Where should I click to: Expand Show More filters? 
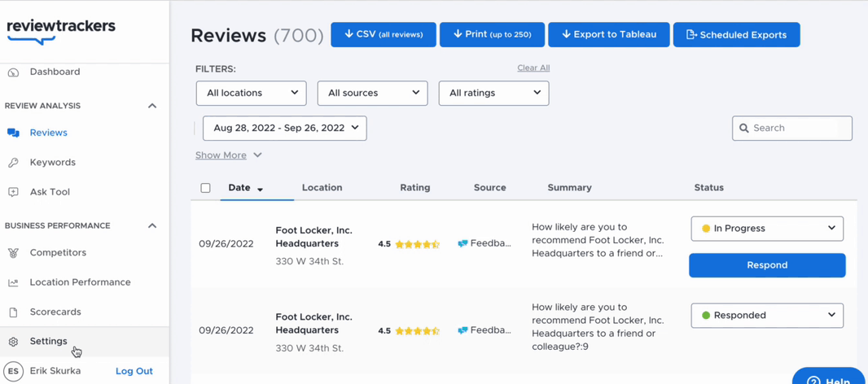228,155
